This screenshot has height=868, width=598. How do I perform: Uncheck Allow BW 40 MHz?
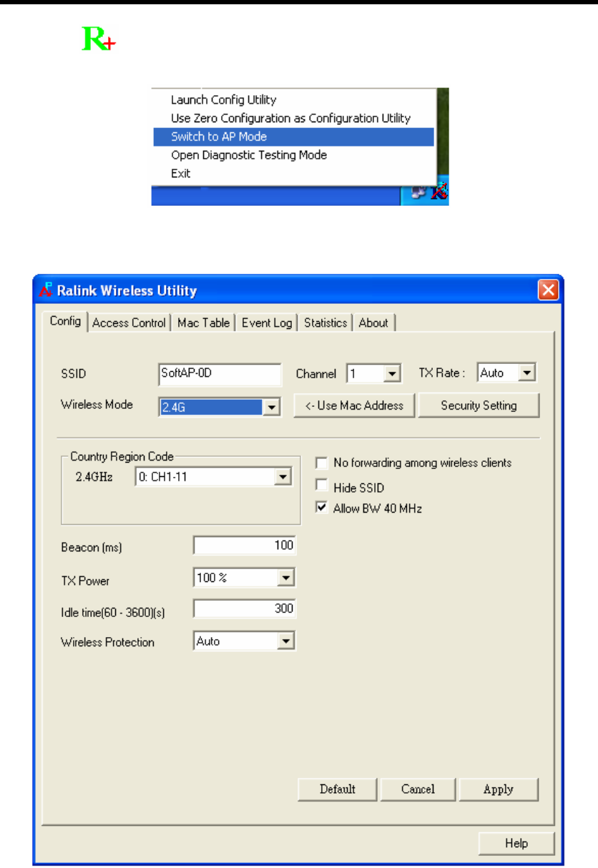[x=322, y=508]
